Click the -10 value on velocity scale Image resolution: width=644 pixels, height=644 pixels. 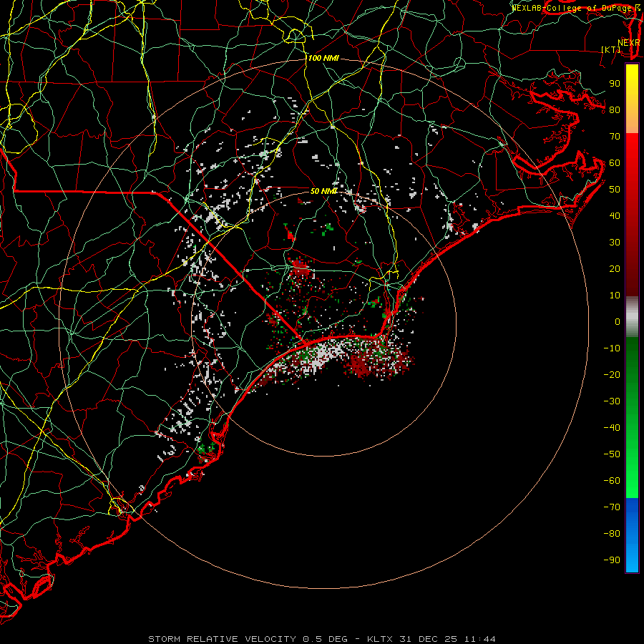(x=612, y=348)
